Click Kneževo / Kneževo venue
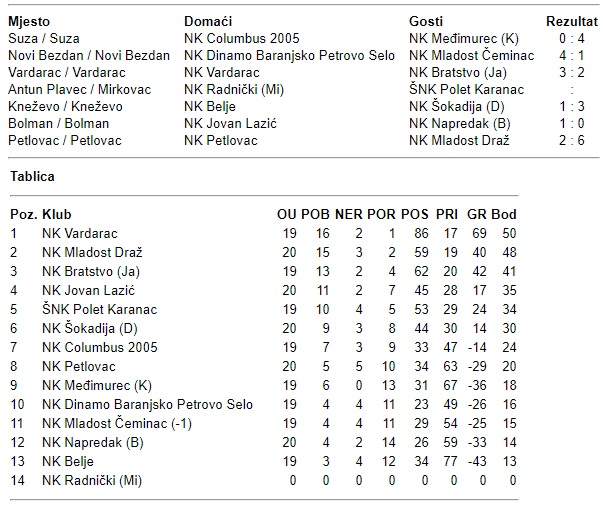The width and height of the screenshot is (603, 509). coord(65,106)
